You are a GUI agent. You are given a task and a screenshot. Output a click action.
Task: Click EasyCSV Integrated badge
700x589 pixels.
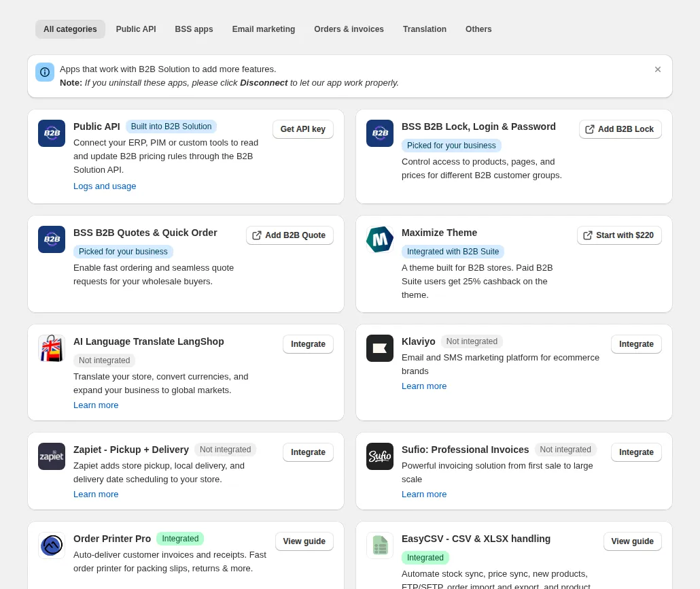point(425,558)
